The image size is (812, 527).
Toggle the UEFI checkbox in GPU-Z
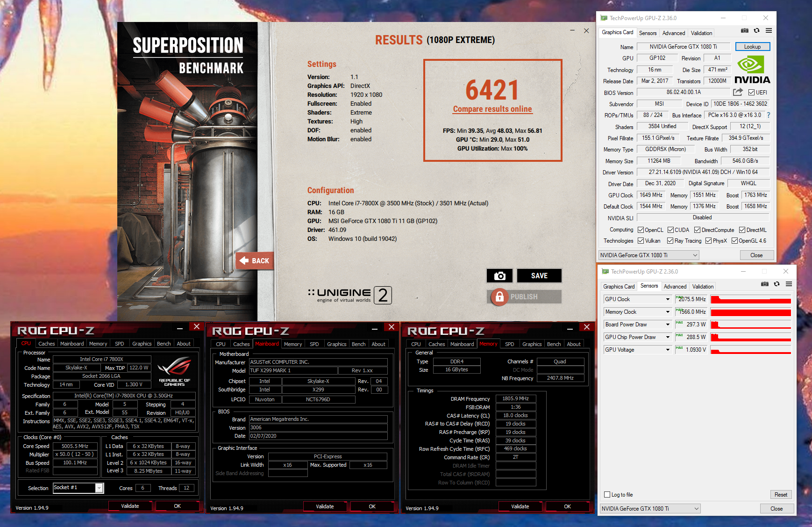coord(751,93)
